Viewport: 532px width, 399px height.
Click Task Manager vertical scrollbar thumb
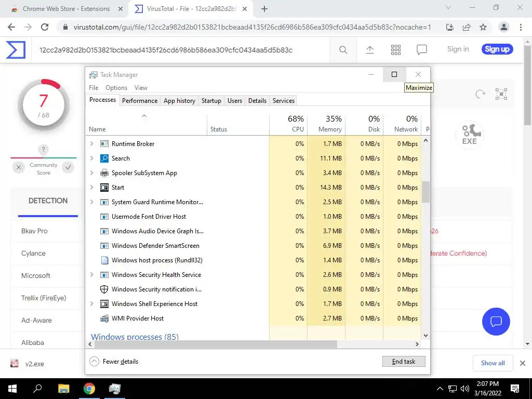pos(425,192)
